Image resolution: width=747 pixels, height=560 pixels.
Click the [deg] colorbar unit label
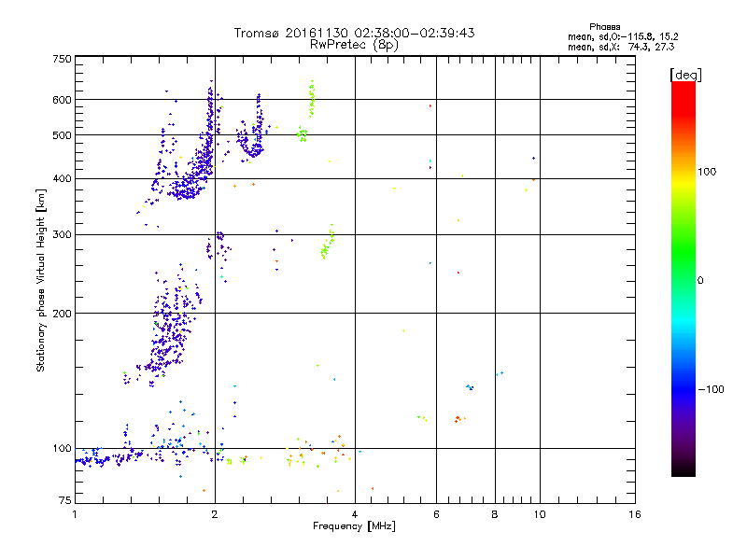click(684, 74)
